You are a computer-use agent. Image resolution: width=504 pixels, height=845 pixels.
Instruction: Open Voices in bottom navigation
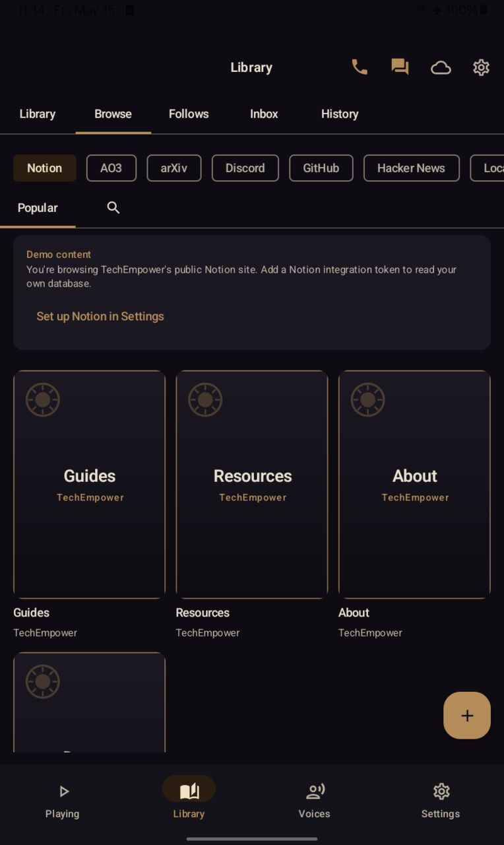tap(315, 801)
